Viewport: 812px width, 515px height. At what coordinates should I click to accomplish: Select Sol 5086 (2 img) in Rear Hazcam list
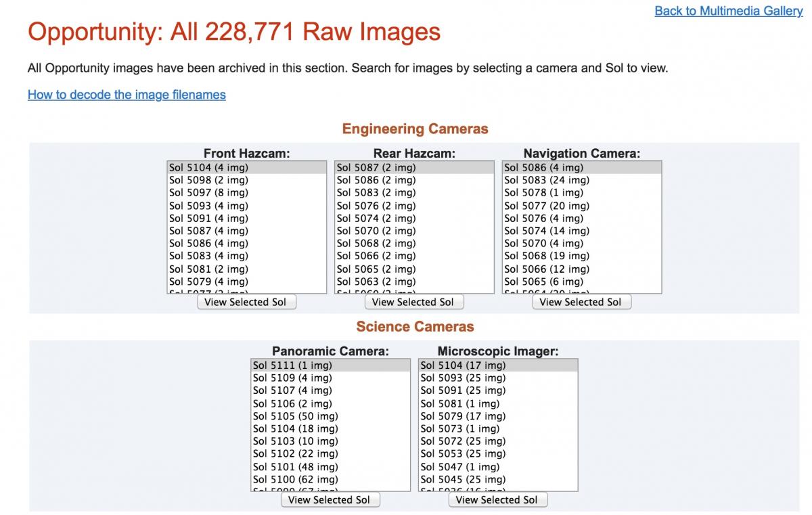[414, 181]
